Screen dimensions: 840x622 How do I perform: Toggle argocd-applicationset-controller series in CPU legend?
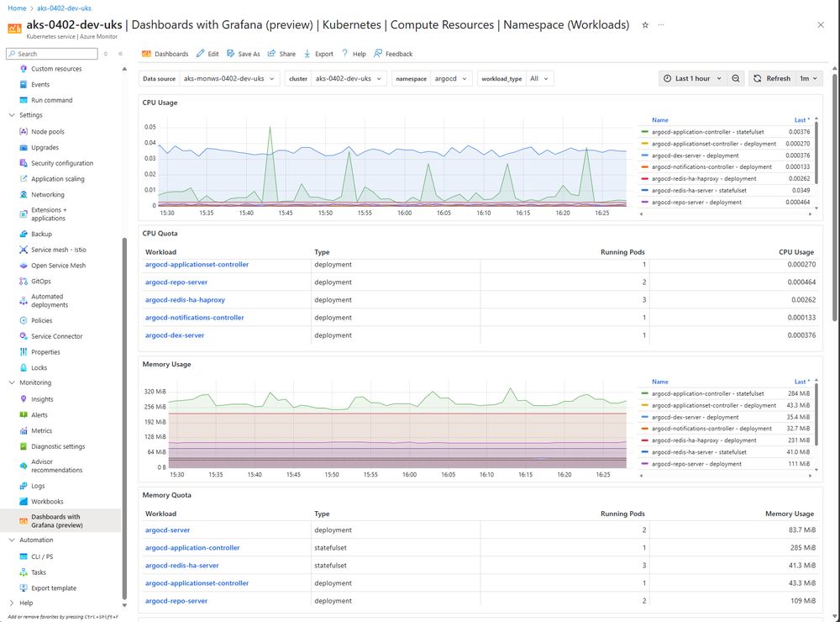pos(713,144)
